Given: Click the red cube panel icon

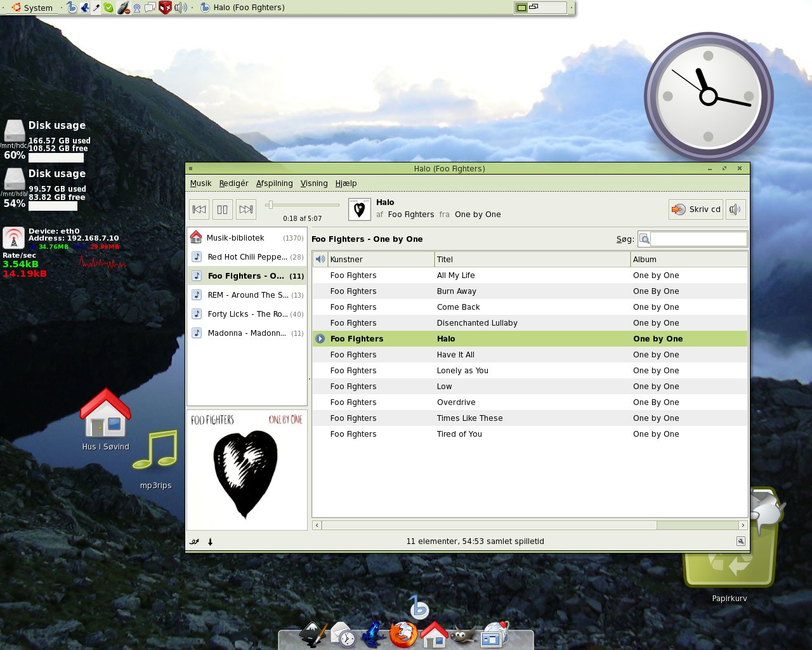Looking at the screenshot, I should coord(165,8).
